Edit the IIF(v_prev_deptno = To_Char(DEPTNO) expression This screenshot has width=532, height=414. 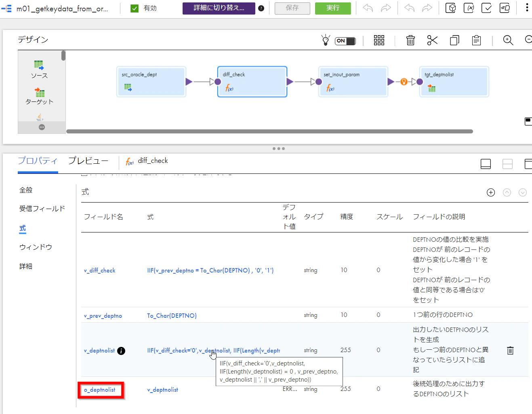210,270
